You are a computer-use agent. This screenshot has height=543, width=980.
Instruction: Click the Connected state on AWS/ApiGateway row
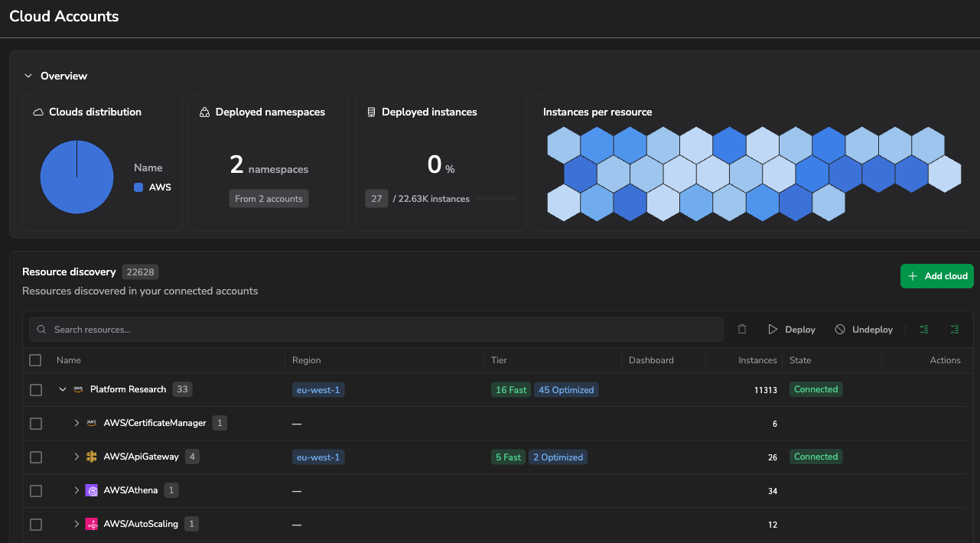pos(816,457)
